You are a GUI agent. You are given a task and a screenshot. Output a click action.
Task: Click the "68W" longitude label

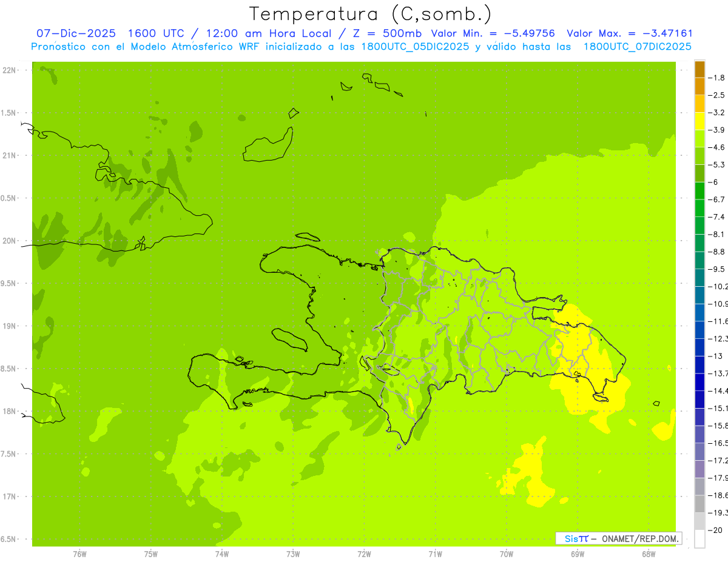(x=649, y=554)
